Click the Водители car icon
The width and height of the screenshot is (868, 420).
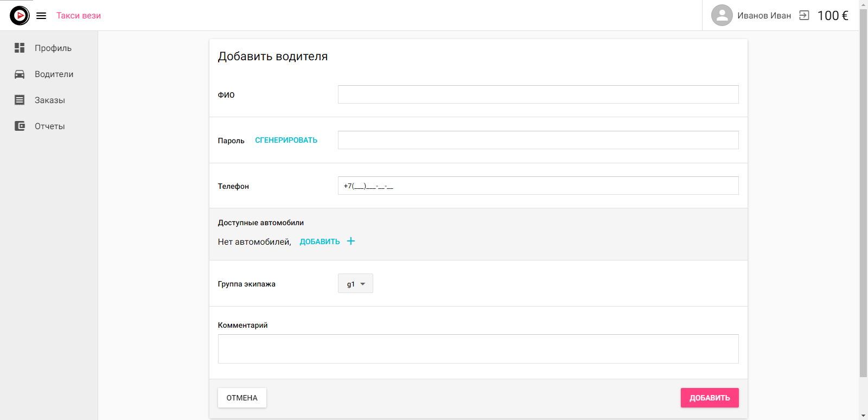[x=20, y=74]
